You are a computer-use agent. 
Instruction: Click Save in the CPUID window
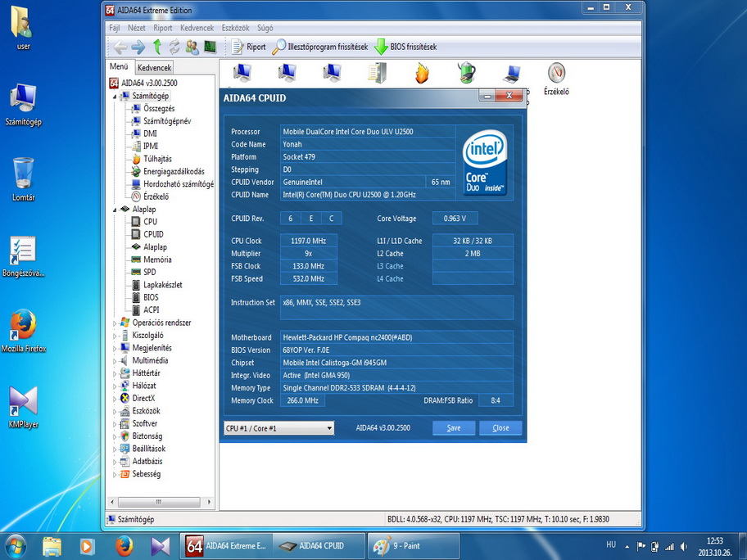454,427
